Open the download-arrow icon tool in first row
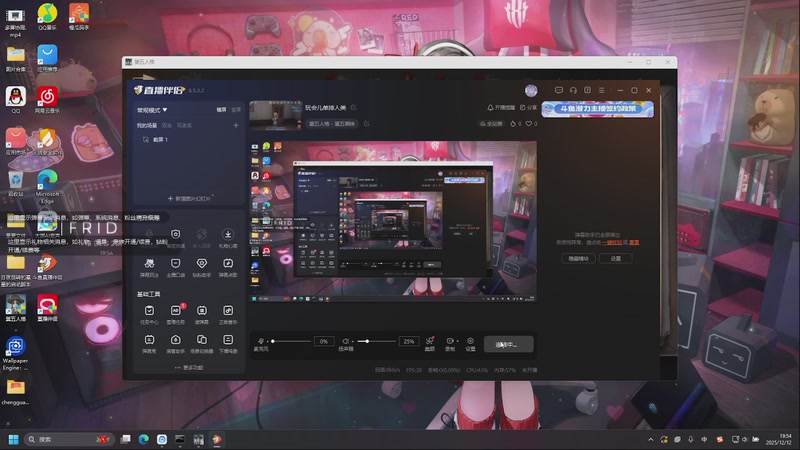Viewport: 800px width, 450px height. (228, 237)
